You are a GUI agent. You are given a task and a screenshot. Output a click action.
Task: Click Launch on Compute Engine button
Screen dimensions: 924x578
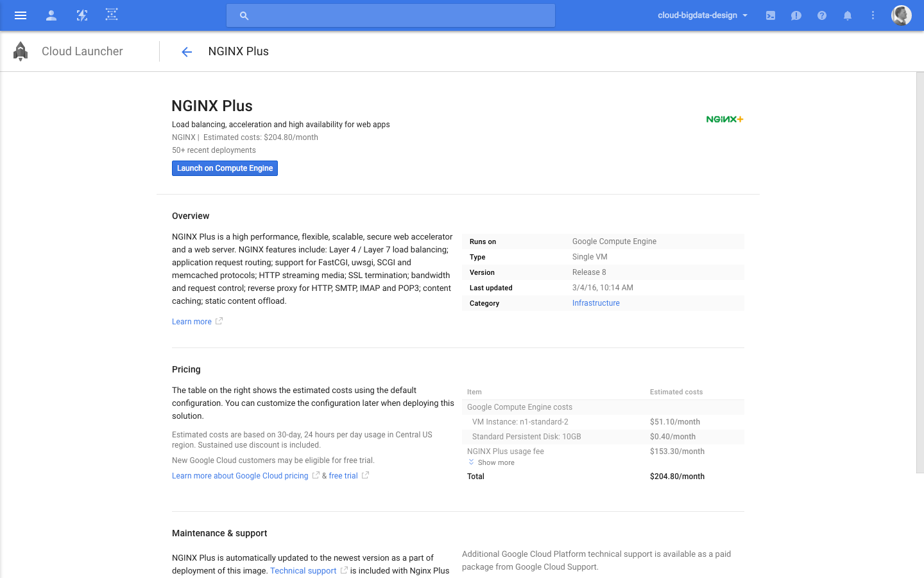[225, 168]
